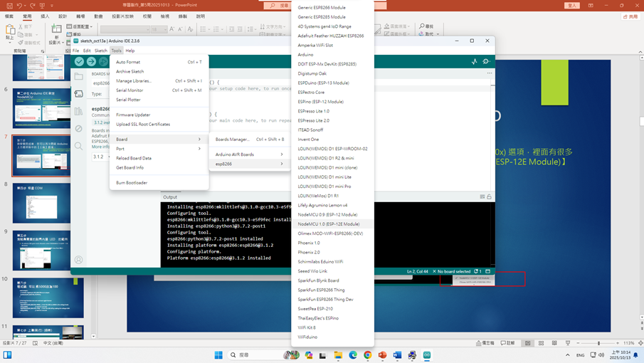Choose Get Board Info from Tools menu

(130, 167)
